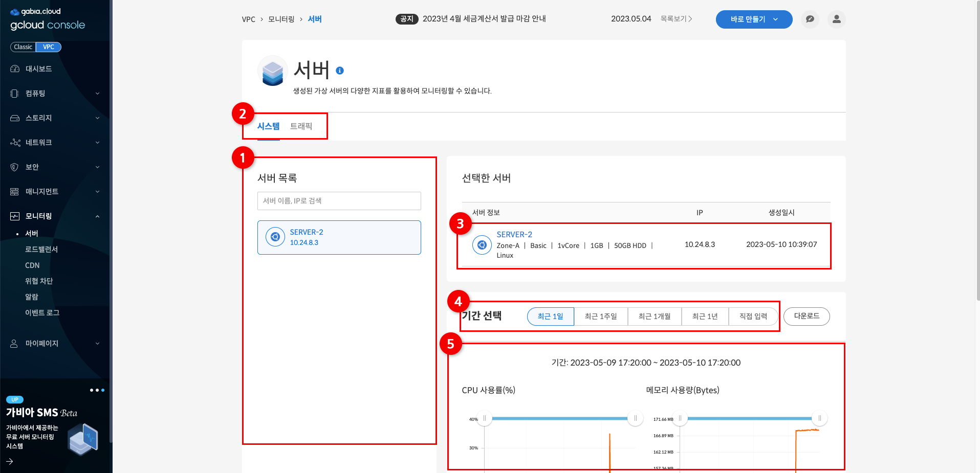Expand the 컴퓨팅 menu chevron
The height and width of the screenshot is (473, 980).
pyautogui.click(x=98, y=94)
